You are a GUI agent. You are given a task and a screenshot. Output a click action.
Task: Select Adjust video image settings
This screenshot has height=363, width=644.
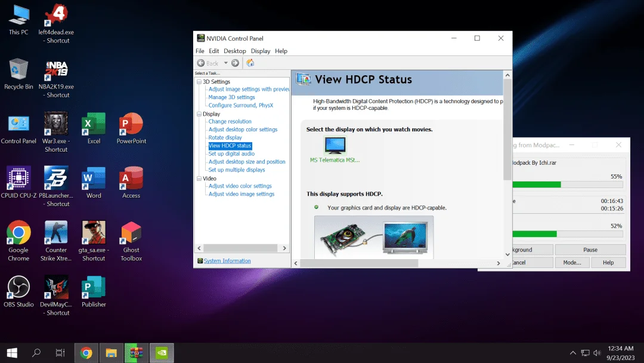point(241,194)
